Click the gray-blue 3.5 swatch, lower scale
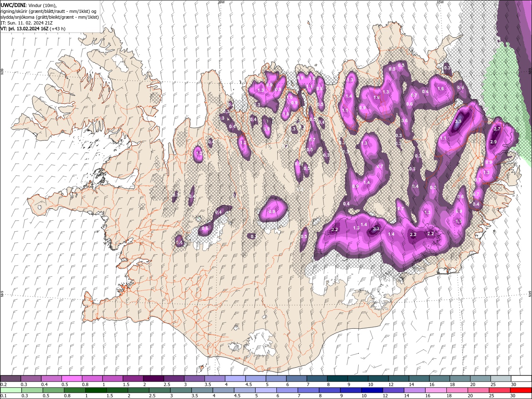The height and width of the screenshot is (399, 532). 202,390
